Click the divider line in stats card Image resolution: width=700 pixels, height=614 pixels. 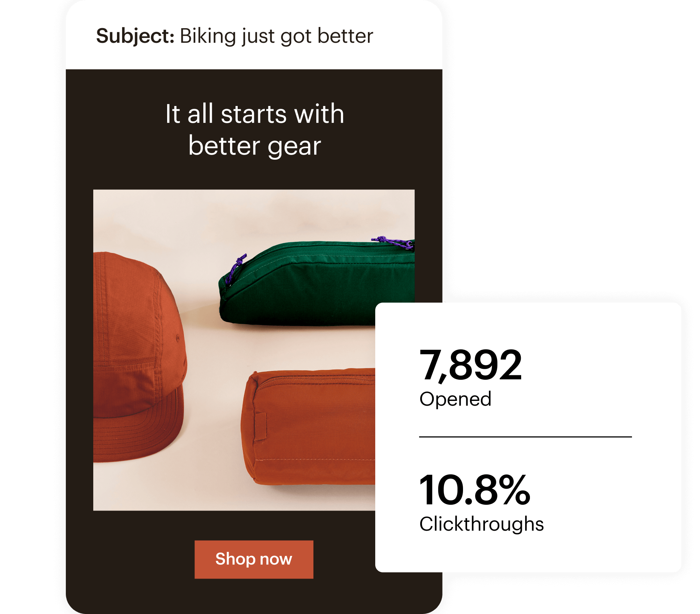(525, 437)
